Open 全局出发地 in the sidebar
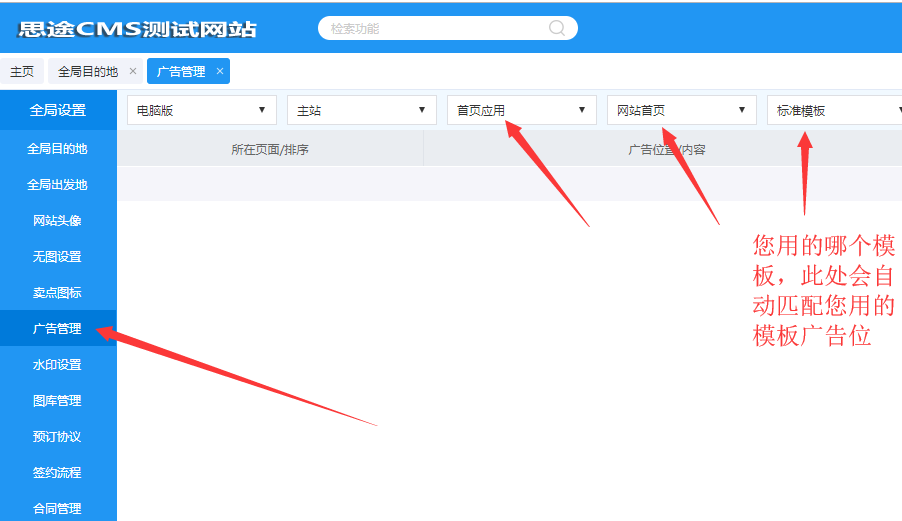This screenshot has width=902, height=521. tap(57, 185)
